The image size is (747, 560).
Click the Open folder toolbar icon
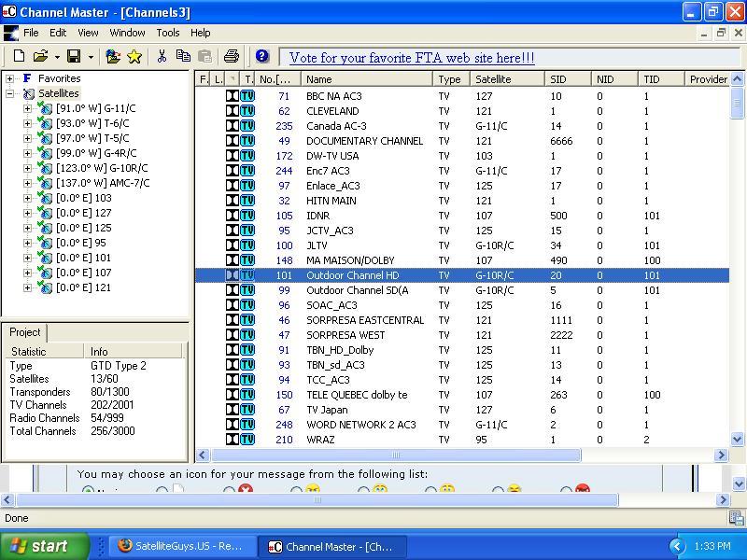(x=41, y=56)
